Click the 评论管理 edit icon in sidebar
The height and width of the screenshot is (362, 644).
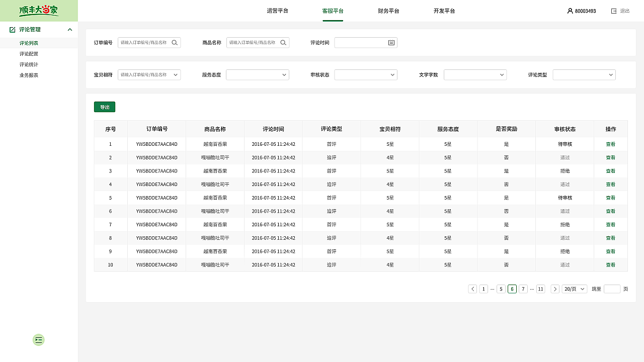pos(13,30)
